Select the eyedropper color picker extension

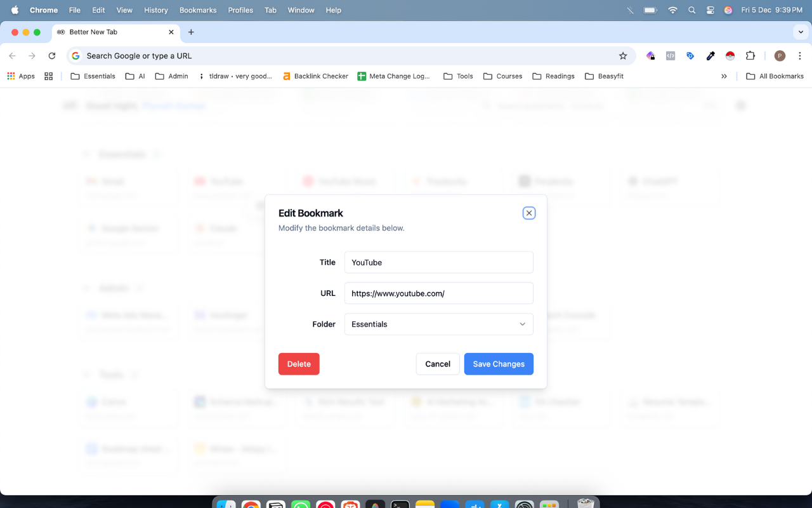pyautogui.click(x=710, y=56)
